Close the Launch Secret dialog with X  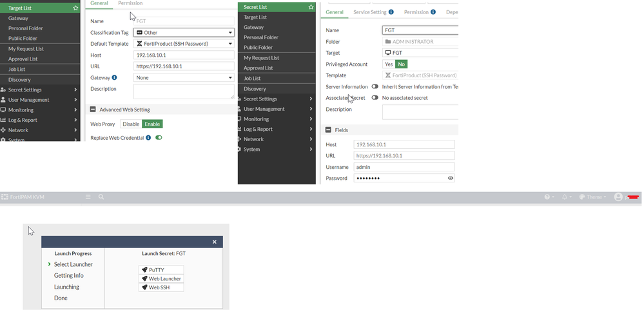tap(215, 242)
